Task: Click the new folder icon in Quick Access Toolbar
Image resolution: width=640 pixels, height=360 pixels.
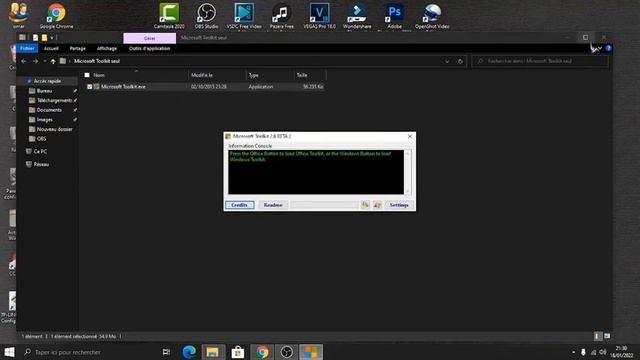Action: tap(44, 38)
